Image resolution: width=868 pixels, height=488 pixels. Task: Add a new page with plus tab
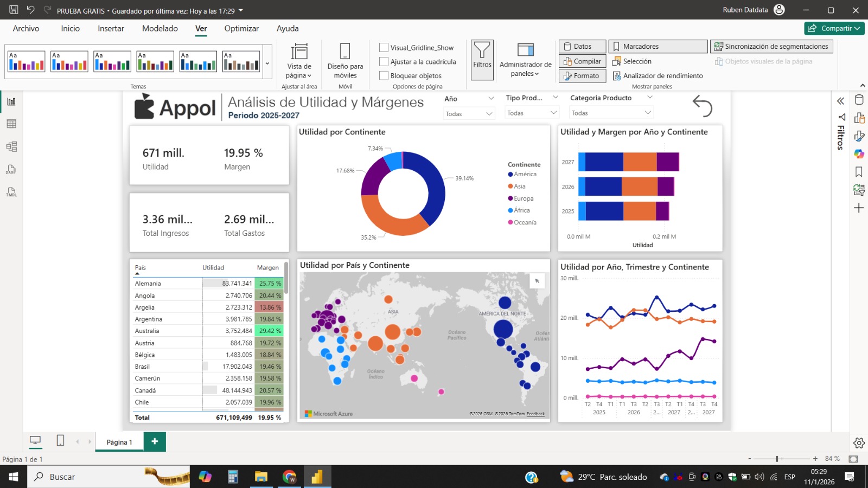pyautogui.click(x=155, y=441)
